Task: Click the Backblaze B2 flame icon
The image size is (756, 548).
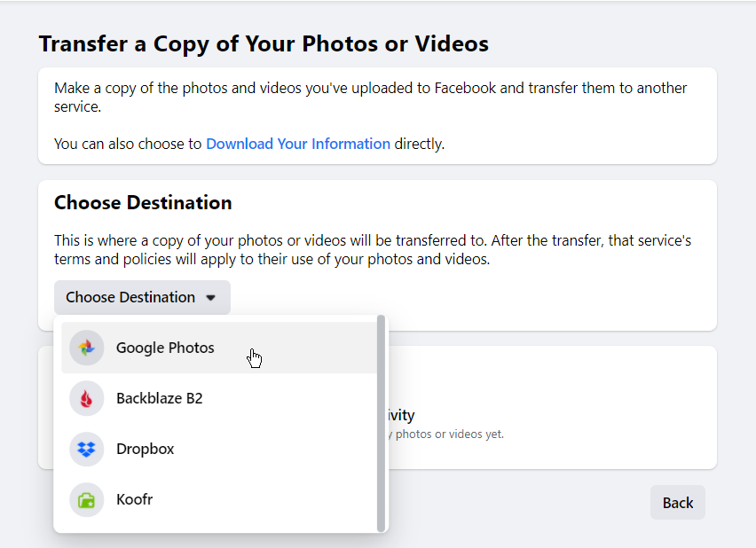Action: [x=87, y=398]
